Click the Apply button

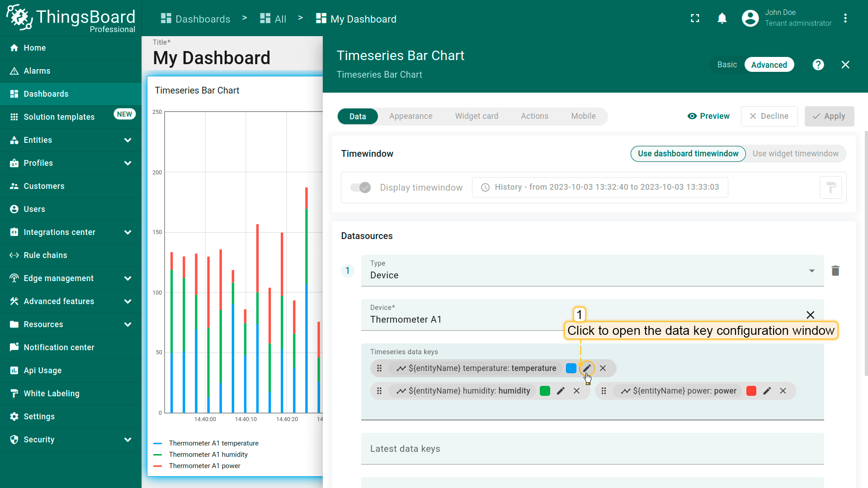(829, 116)
